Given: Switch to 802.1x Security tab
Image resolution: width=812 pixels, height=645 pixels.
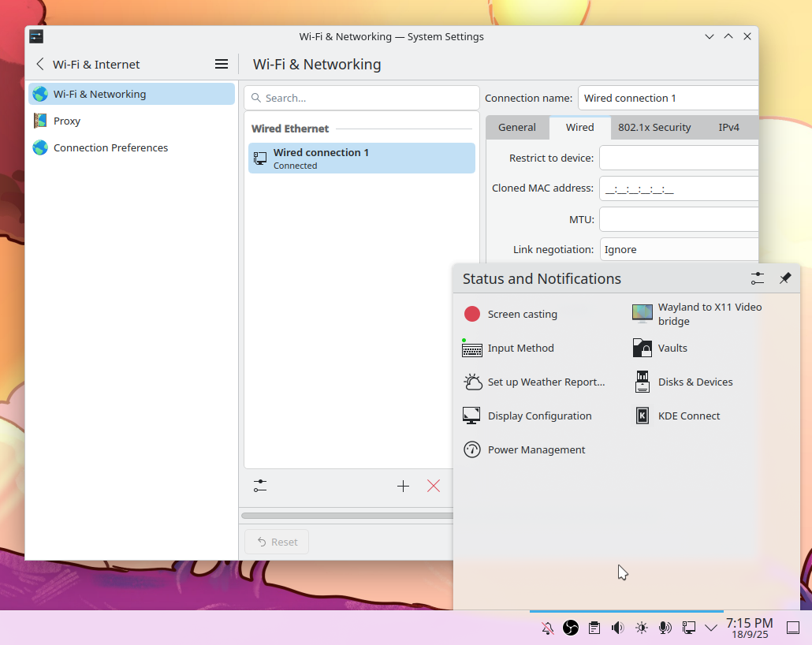Looking at the screenshot, I should (654, 128).
